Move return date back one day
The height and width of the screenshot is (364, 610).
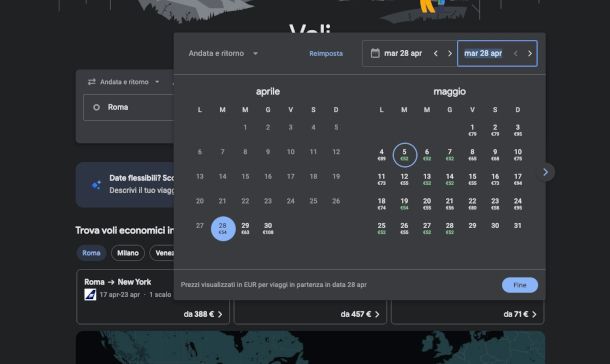click(515, 53)
